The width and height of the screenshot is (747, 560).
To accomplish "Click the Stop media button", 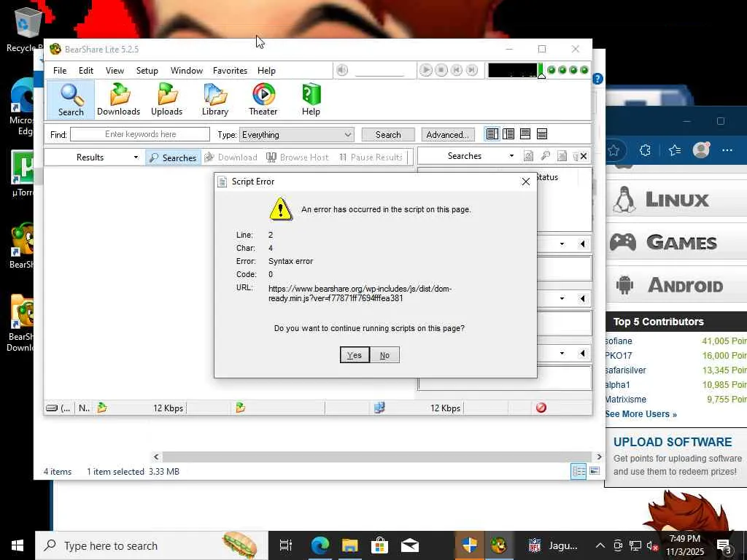I will tap(441, 71).
